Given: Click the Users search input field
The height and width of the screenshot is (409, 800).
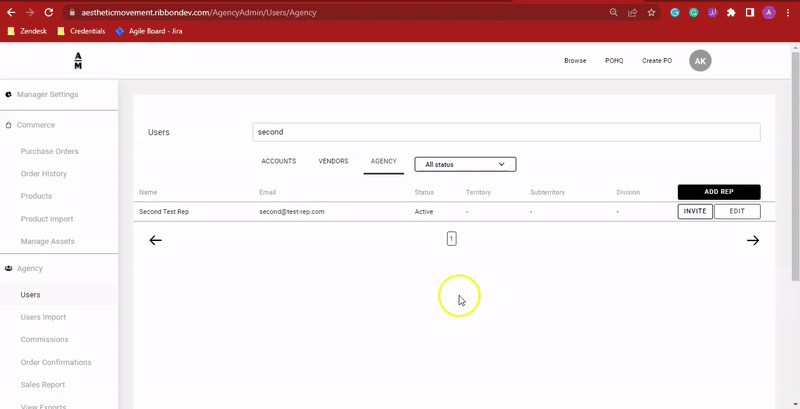Looking at the screenshot, I should 506,132.
